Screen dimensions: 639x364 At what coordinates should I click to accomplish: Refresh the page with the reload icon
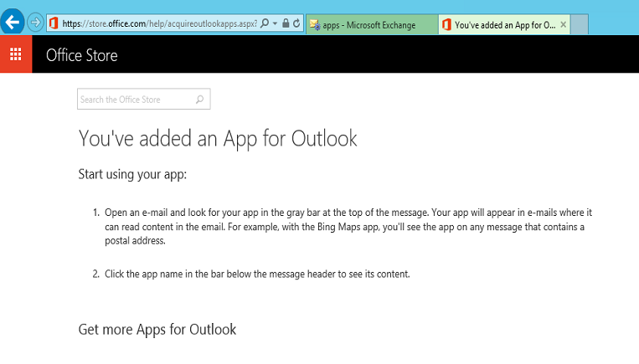click(x=296, y=23)
